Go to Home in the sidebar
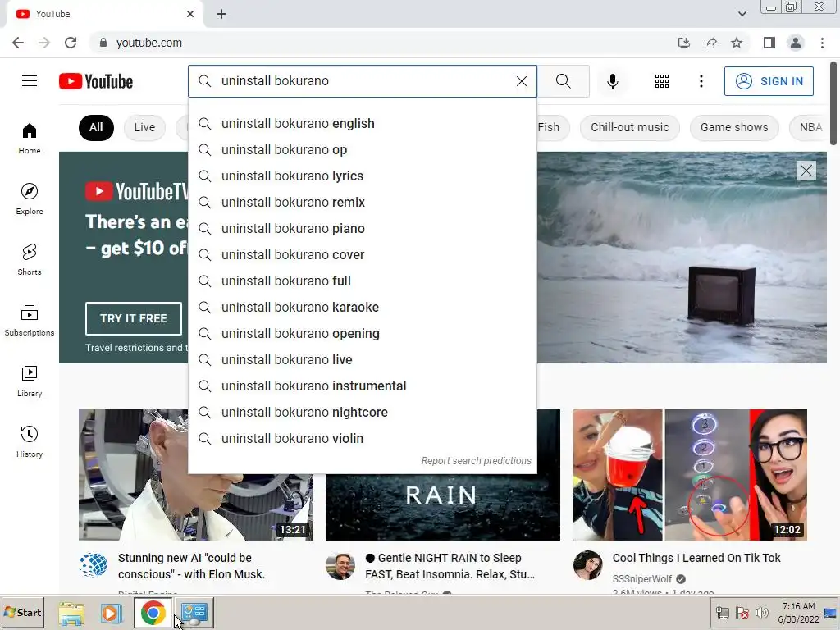The height and width of the screenshot is (630, 840). tap(30, 138)
